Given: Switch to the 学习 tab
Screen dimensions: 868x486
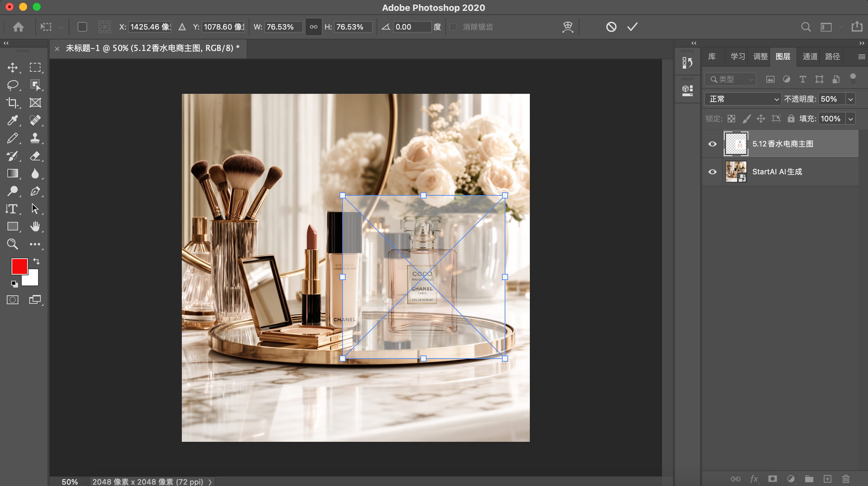Looking at the screenshot, I should point(737,56).
